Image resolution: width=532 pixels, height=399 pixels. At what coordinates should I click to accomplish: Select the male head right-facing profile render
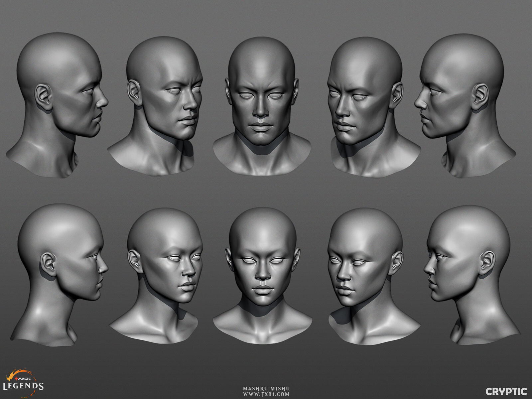(x=57, y=105)
